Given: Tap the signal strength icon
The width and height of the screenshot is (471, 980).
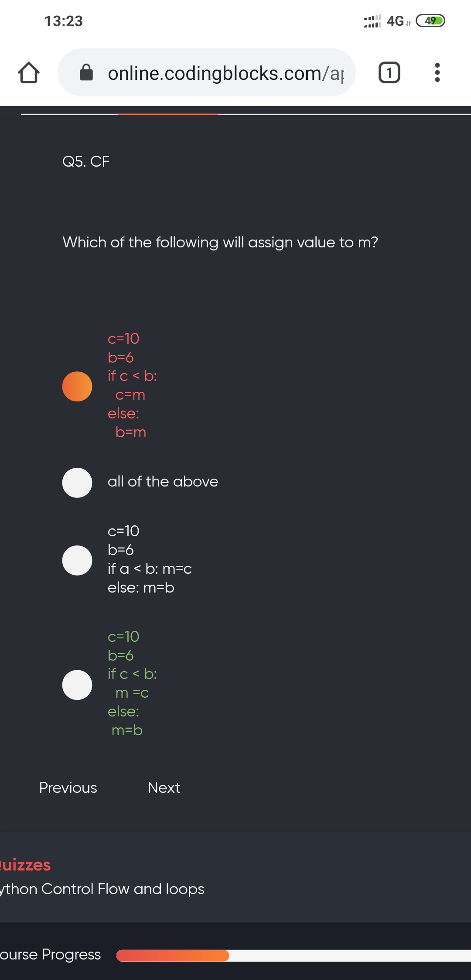Looking at the screenshot, I should coord(372,21).
